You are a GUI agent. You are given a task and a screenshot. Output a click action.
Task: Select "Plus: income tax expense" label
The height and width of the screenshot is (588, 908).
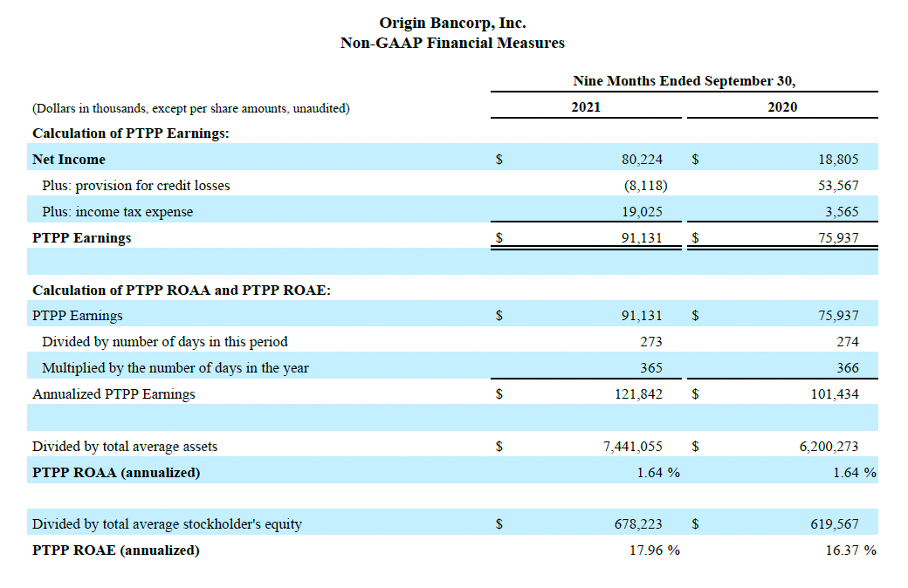(118, 212)
